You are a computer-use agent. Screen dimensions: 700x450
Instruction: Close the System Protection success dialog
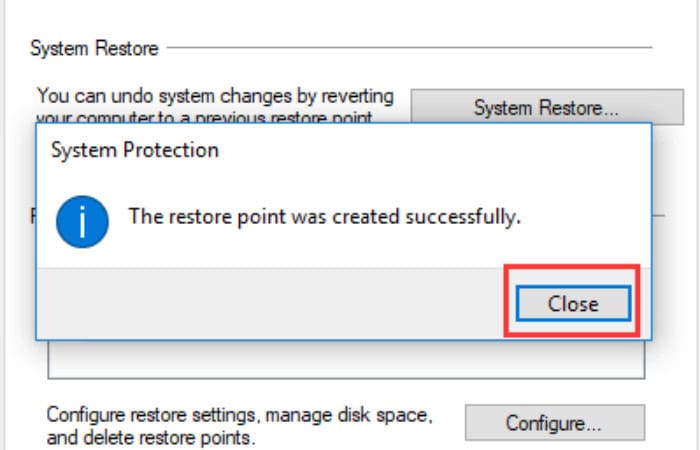tap(573, 304)
